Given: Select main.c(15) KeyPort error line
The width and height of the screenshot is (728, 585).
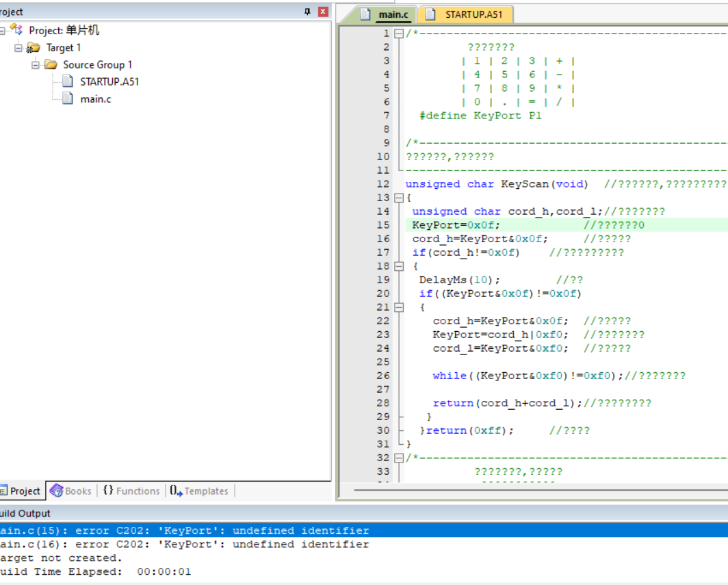Looking at the screenshot, I should tap(364, 530).
